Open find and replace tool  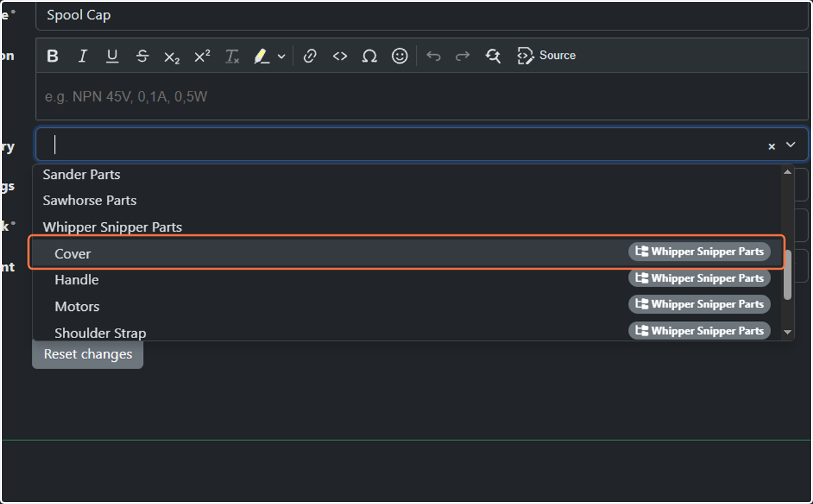pos(493,56)
